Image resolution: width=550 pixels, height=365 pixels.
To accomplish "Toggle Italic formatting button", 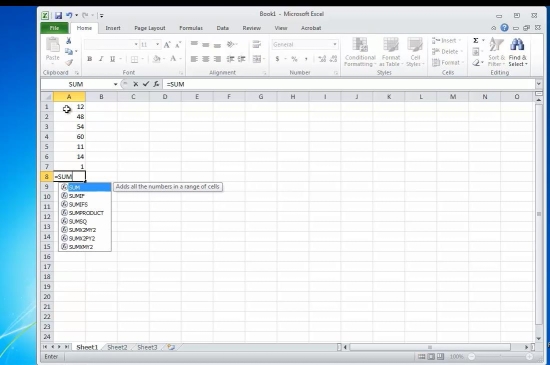I will (101, 59).
